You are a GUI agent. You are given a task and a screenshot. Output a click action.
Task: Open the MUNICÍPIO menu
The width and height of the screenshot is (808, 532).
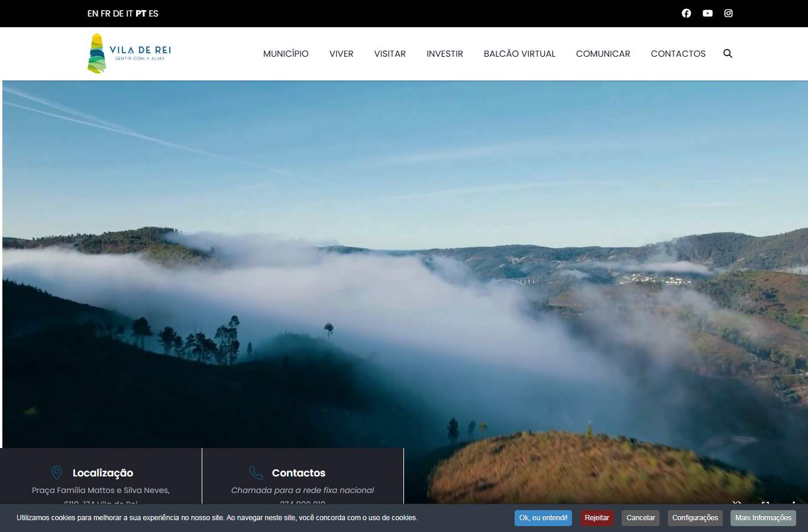click(x=286, y=53)
